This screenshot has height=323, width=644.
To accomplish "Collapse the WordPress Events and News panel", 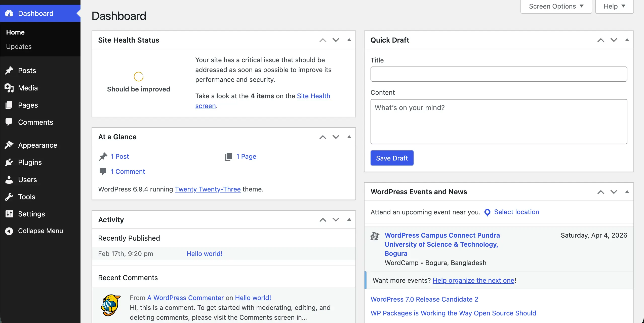I will [627, 192].
